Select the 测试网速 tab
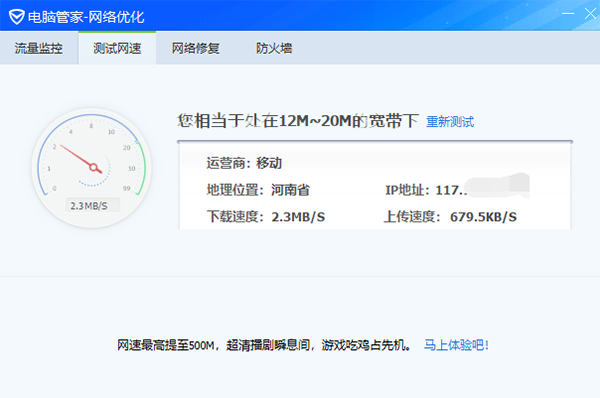This screenshot has height=398, width=600. pos(117,48)
